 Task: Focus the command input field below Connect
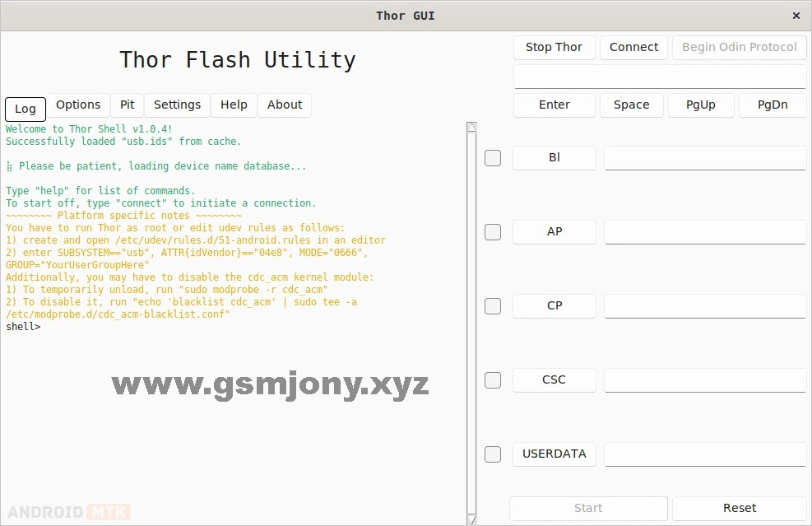pyautogui.click(x=660, y=77)
